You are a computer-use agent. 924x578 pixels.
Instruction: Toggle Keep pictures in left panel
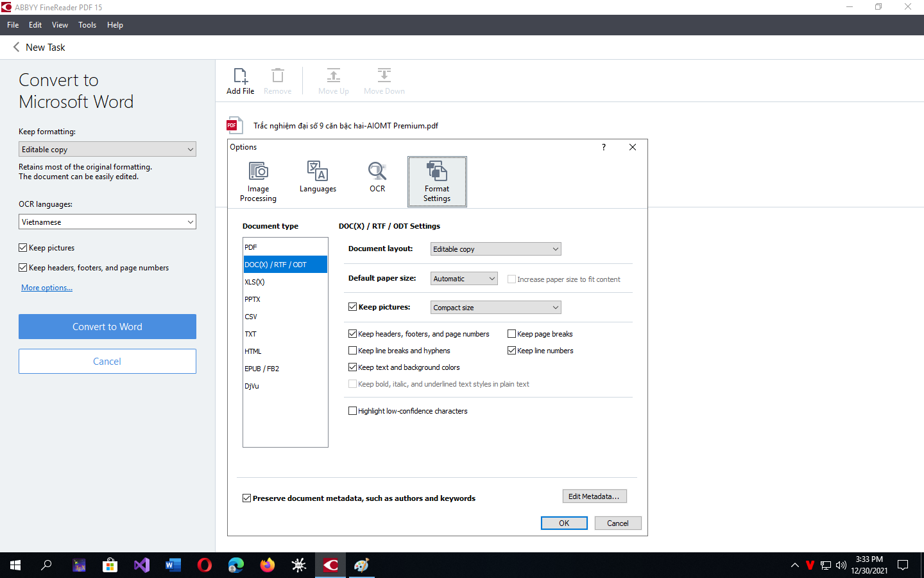coord(23,248)
